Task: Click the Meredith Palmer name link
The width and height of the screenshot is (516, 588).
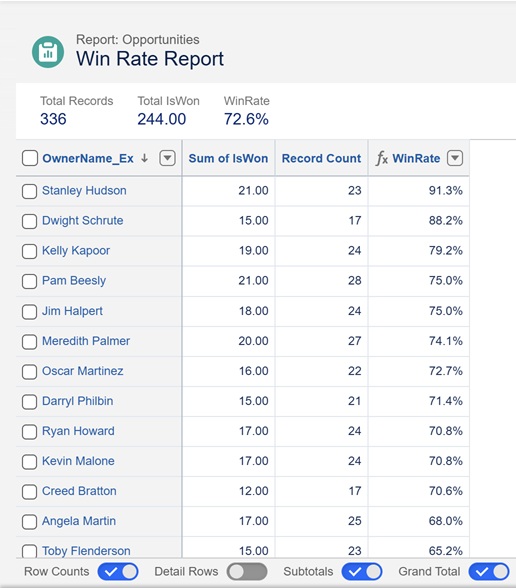Action: pos(86,341)
